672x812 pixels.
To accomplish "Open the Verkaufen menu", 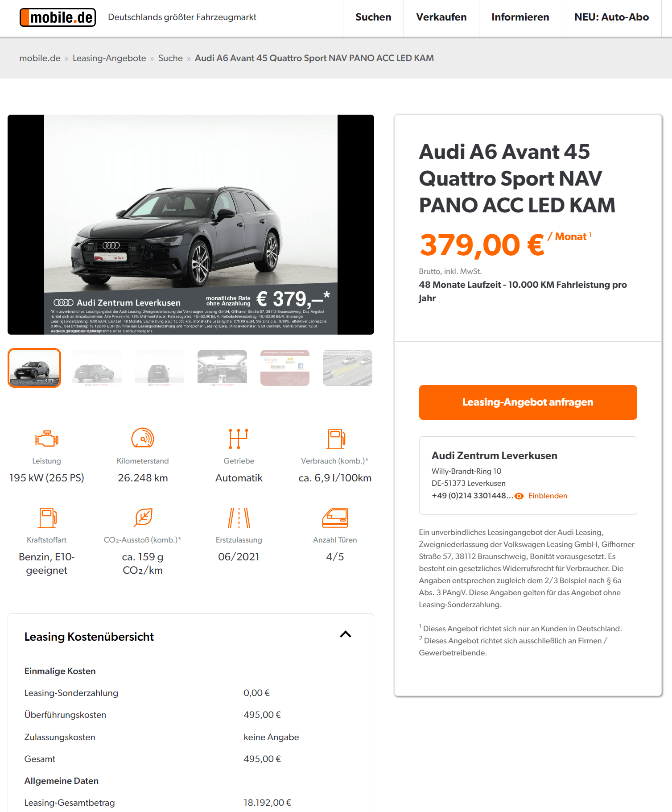I will point(441,17).
